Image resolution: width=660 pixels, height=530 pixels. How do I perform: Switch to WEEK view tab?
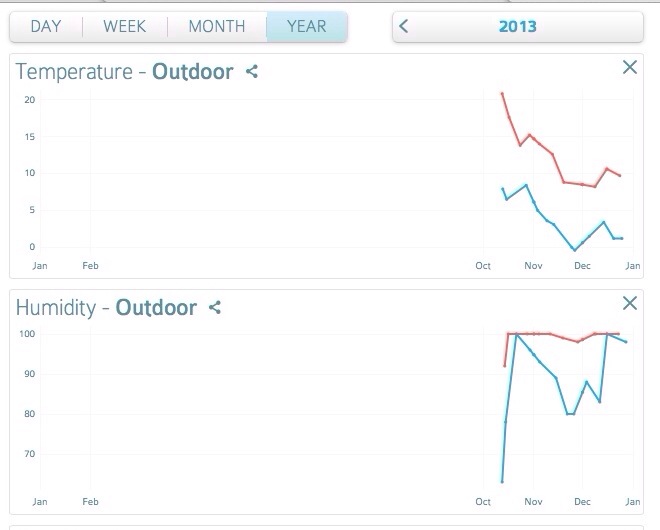click(x=125, y=27)
